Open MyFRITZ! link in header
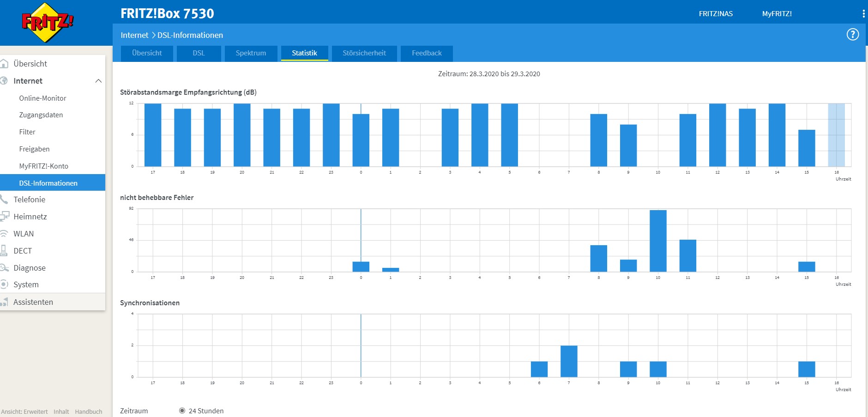The image size is (868, 417). tap(777, 14)
